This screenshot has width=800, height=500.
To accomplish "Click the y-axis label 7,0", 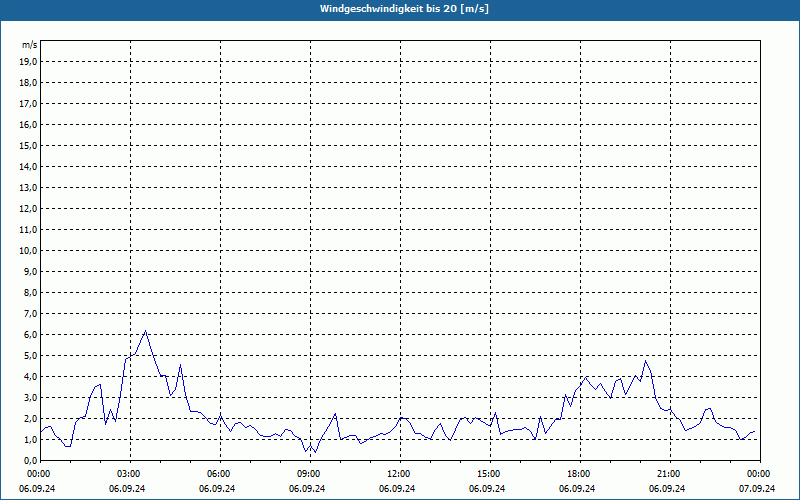I will click(x=31, y=313).
